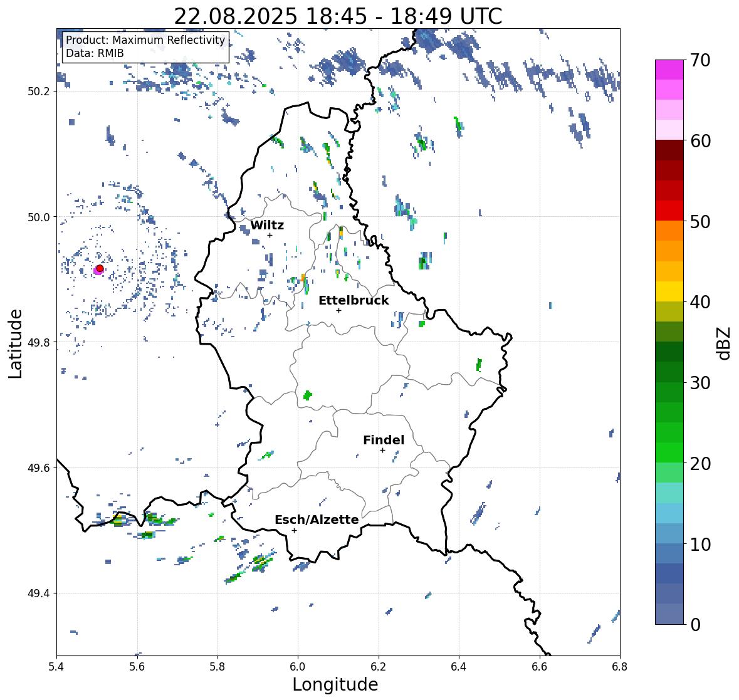
Task: Click the colorbar tick label 10
Action: (700, 544)
